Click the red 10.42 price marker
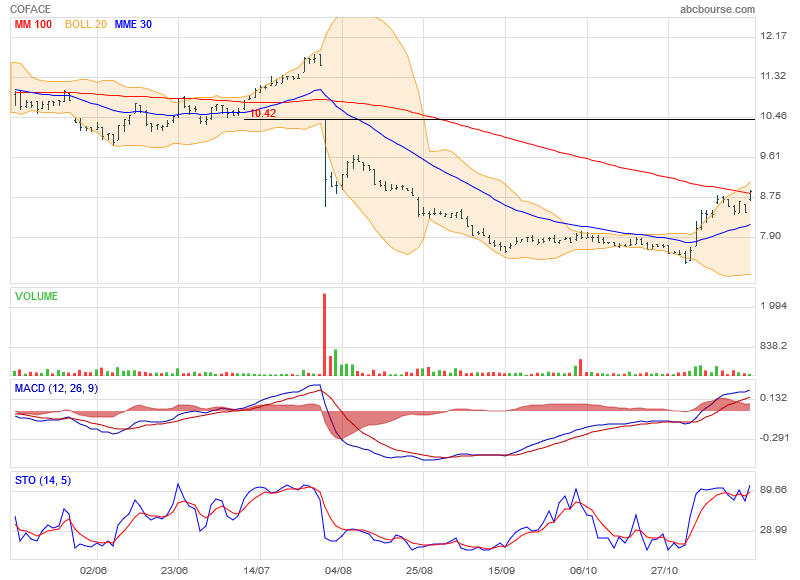The width and height of the screenshot is (800, 580). pos(262,114)
